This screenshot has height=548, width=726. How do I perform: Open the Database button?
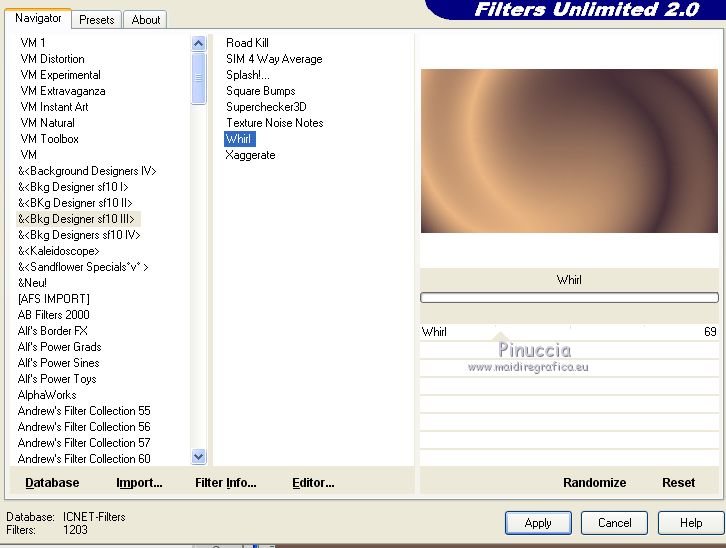(x=52, y=483)
